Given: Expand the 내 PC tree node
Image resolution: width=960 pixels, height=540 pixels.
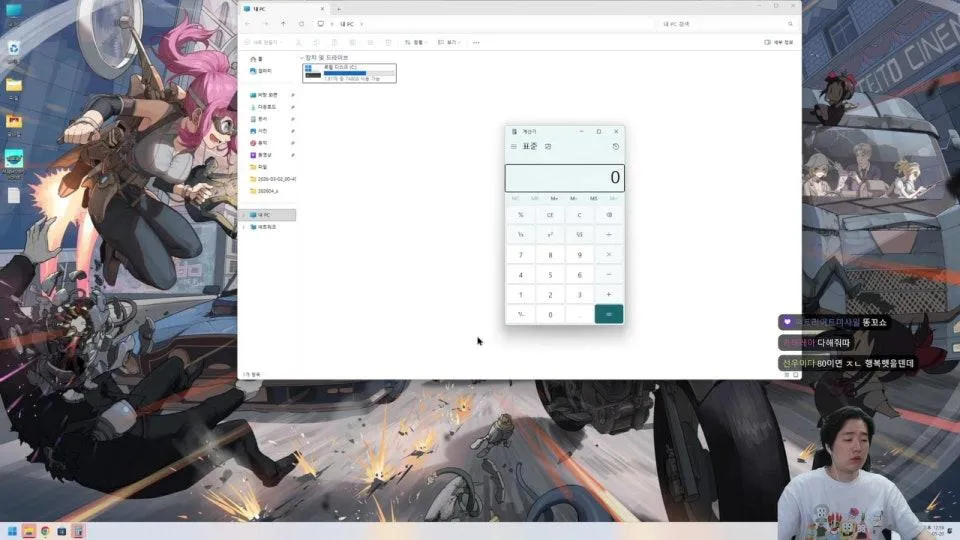Looking at the screenshot, I should (x=244, y=215).
